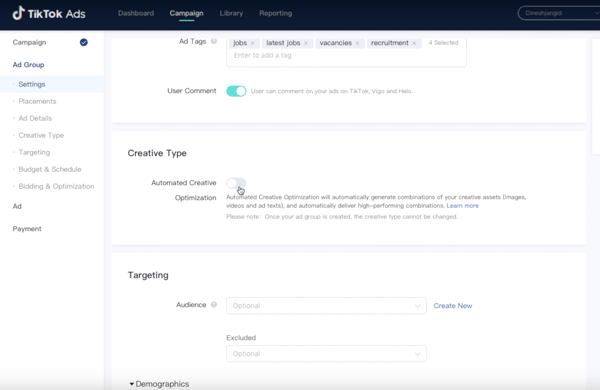This screenshot has width=600, height=390.
Task: Click the 'Enter to add a tag' field
Action: (262, 55)
